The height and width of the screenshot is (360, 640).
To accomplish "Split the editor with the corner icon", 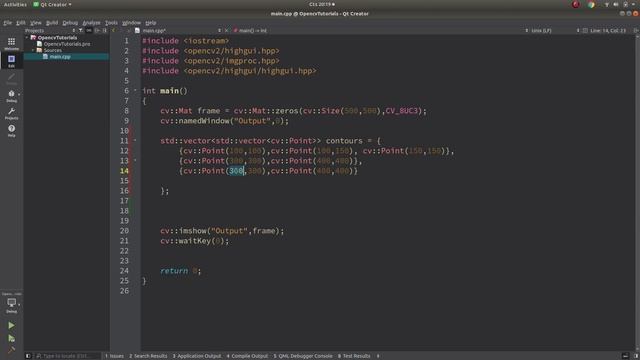I will pos(635,31).
